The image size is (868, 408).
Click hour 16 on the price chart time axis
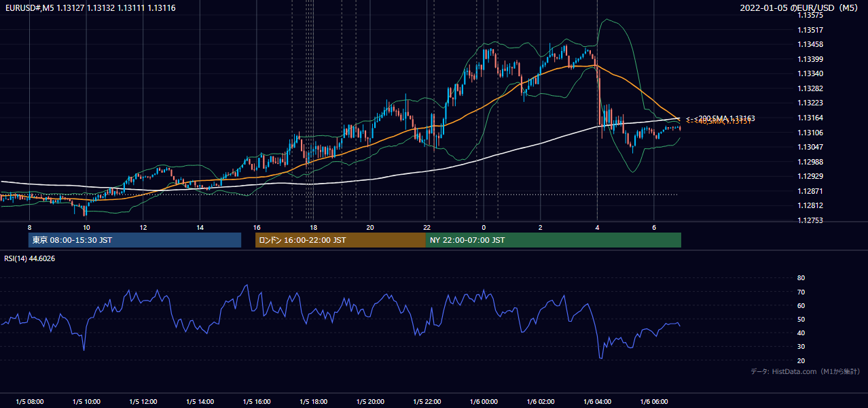(x=257, y=227)
